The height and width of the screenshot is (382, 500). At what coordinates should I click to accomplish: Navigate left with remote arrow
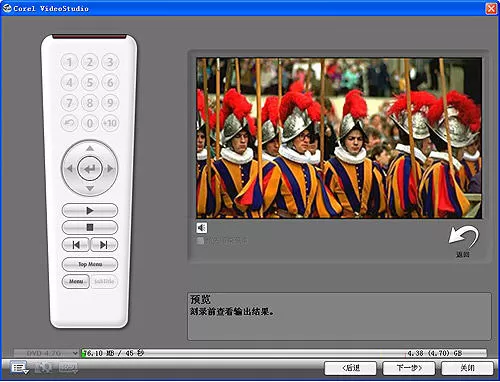click(x=69, y=169)
